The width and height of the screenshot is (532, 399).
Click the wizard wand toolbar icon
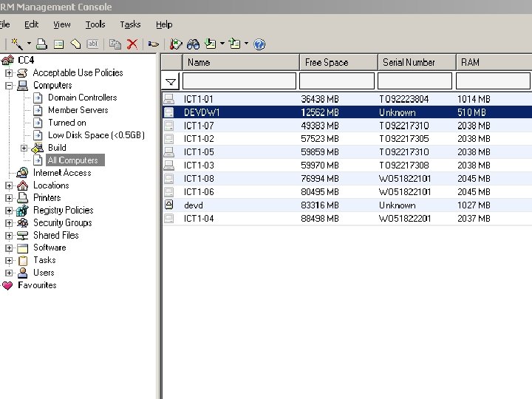click(18, 44)
